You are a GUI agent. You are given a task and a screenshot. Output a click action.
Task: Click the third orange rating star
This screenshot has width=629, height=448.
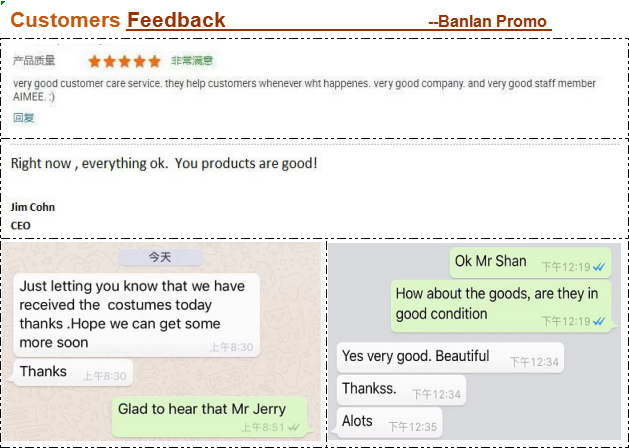click(125, 61)
